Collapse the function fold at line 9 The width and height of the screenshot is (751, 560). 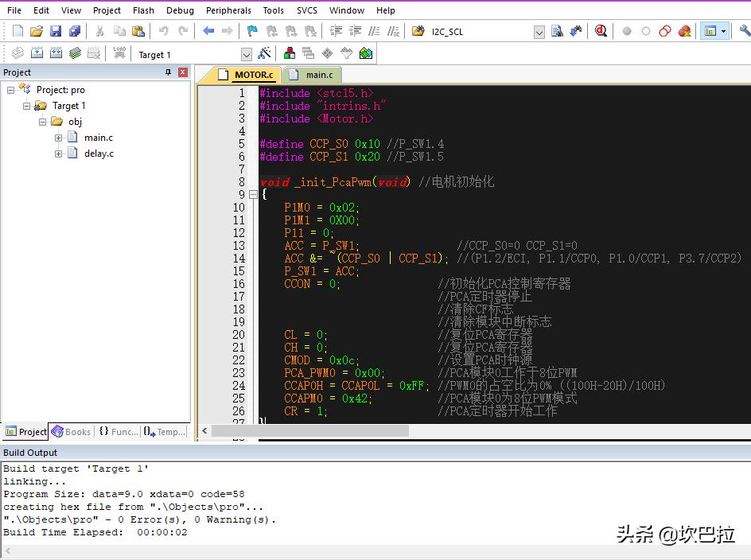pyautogui.click(x=253, y=195)
